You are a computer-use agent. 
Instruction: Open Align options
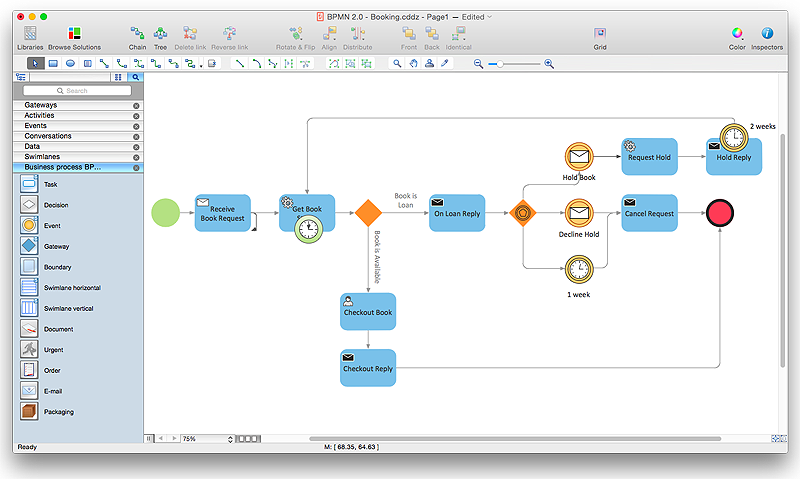(x=329, y=39)
